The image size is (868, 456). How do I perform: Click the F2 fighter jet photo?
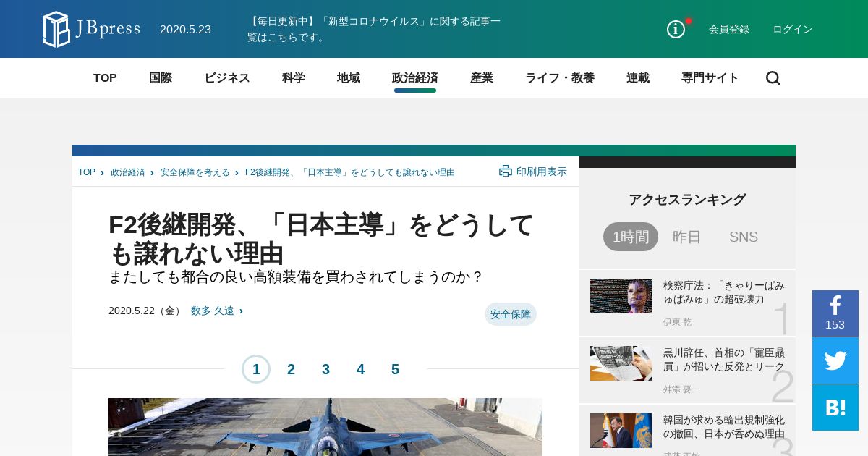(325, 427)
